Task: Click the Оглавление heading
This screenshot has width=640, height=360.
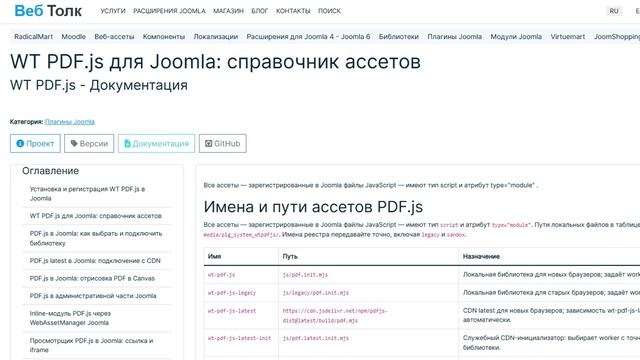Action: pyautogui.click(x=51, y=171)
